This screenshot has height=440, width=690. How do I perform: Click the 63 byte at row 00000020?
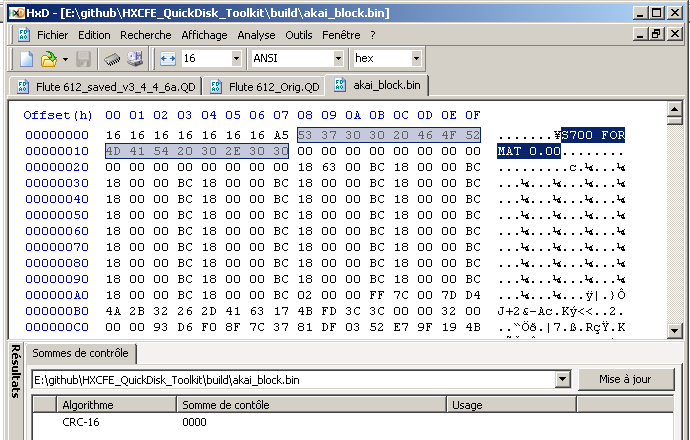click(329, 167)
